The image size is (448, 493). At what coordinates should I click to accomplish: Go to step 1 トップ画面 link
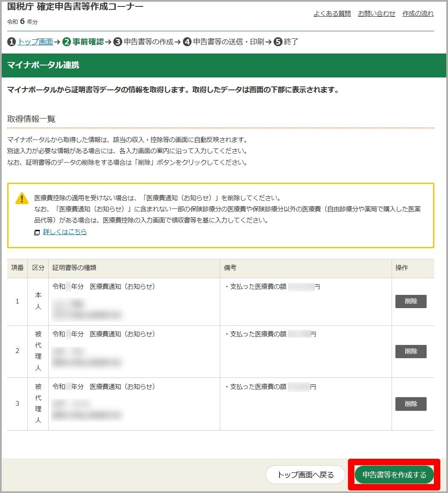tap(35, 42)
